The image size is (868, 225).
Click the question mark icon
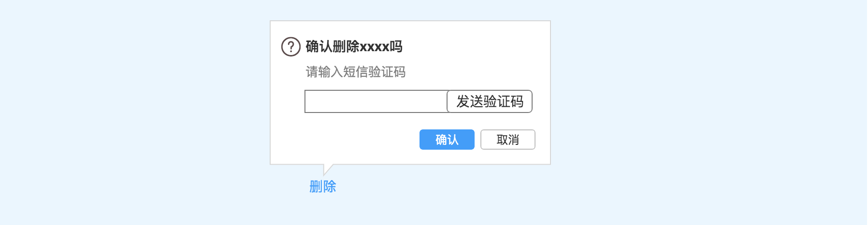point(291,47)
